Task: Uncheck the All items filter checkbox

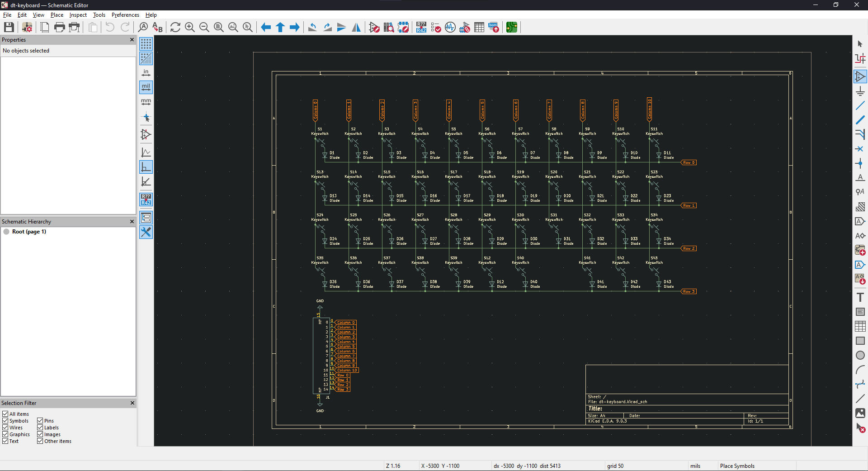Action: point(5,414)
